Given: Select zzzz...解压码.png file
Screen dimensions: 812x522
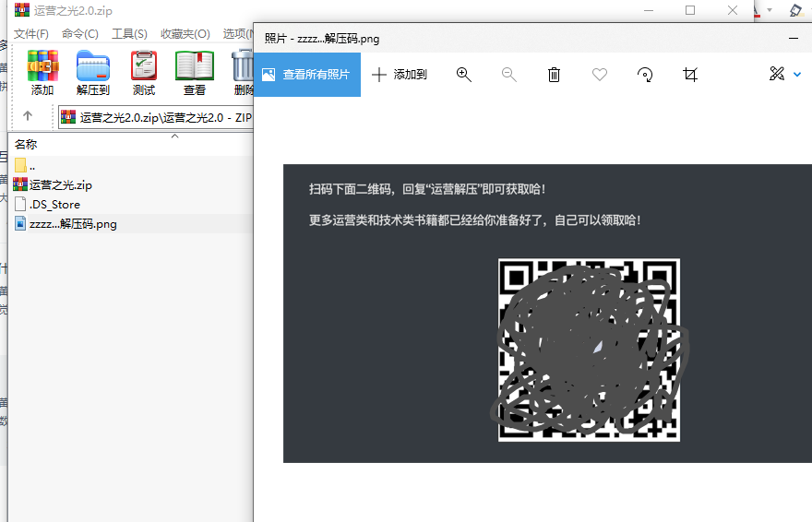Looking at the screenshot, I should [66, 224].
